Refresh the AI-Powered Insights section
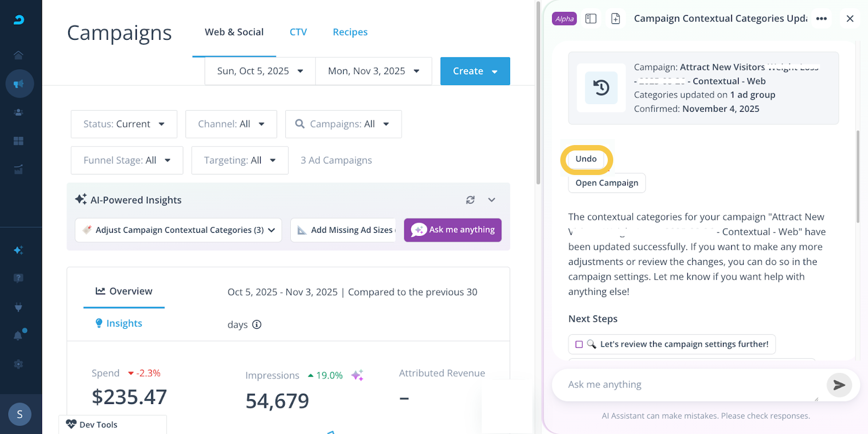Viewport: 868px width, 434px height. tap(470, 200)
